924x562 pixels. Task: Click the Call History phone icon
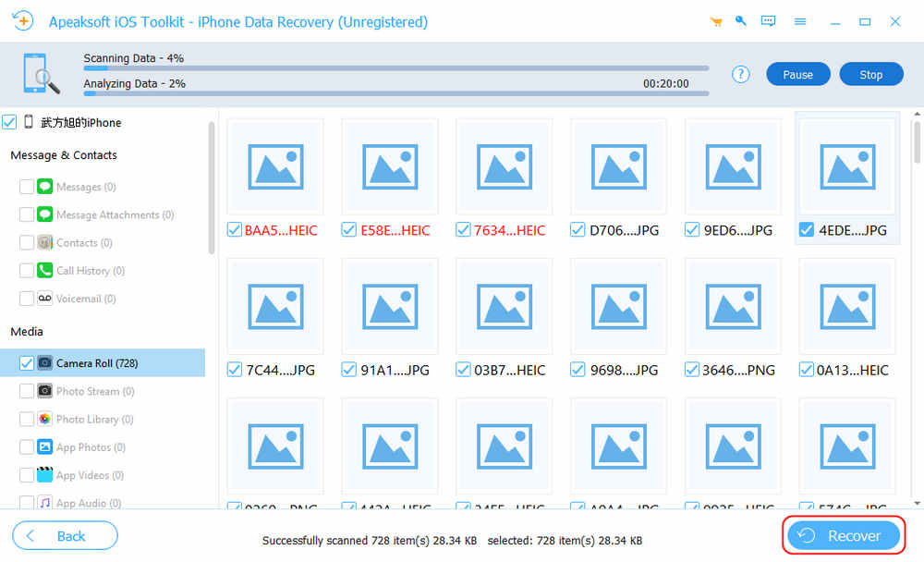pyautogui.click(x=44, y=270)
